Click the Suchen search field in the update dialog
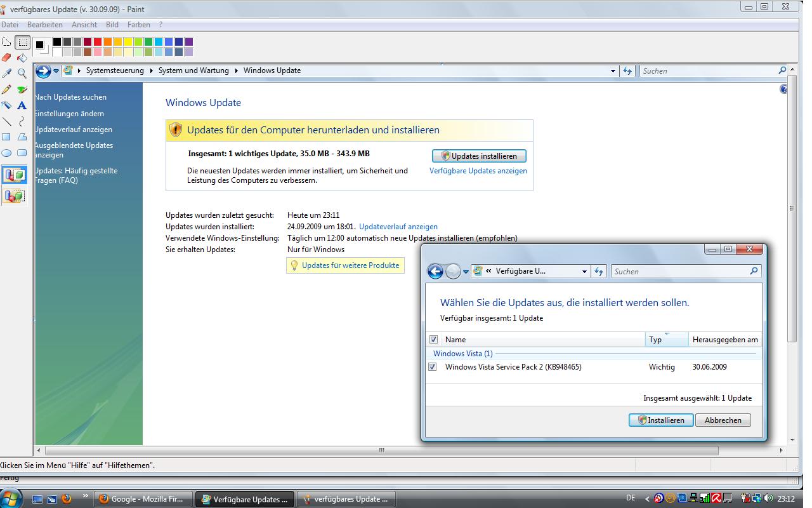The image size is (812, 508). [685, 271]
